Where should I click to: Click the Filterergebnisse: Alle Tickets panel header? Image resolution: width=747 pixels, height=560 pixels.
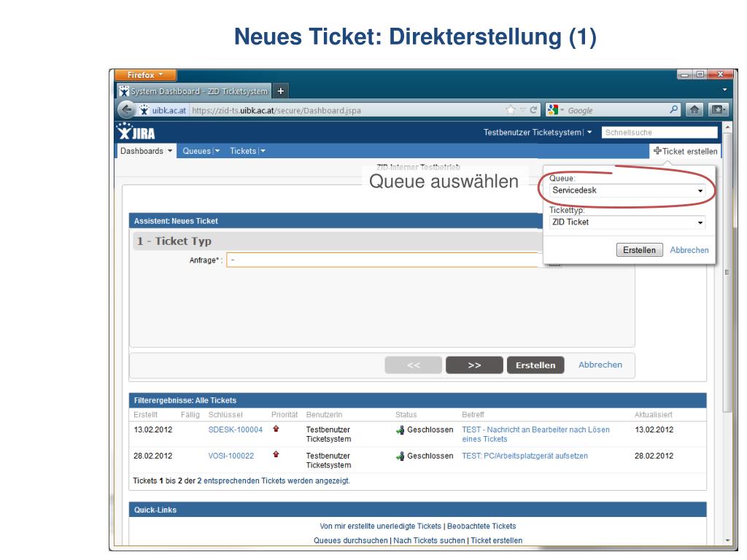click(417, 400)
